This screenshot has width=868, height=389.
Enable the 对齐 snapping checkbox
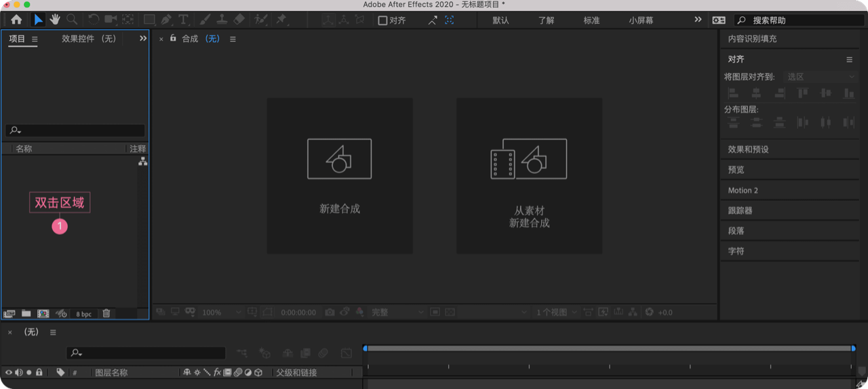pyautogui.click(x=382, y=20)
